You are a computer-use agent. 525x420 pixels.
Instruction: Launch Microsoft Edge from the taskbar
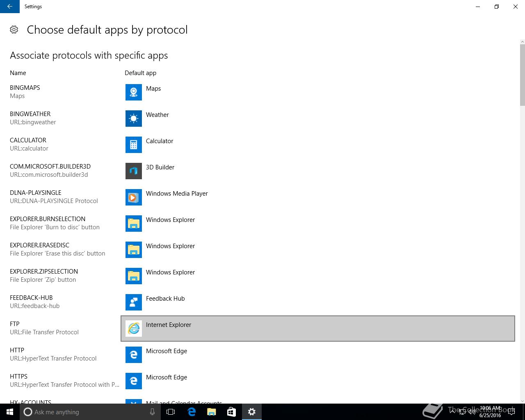[191, 412]
